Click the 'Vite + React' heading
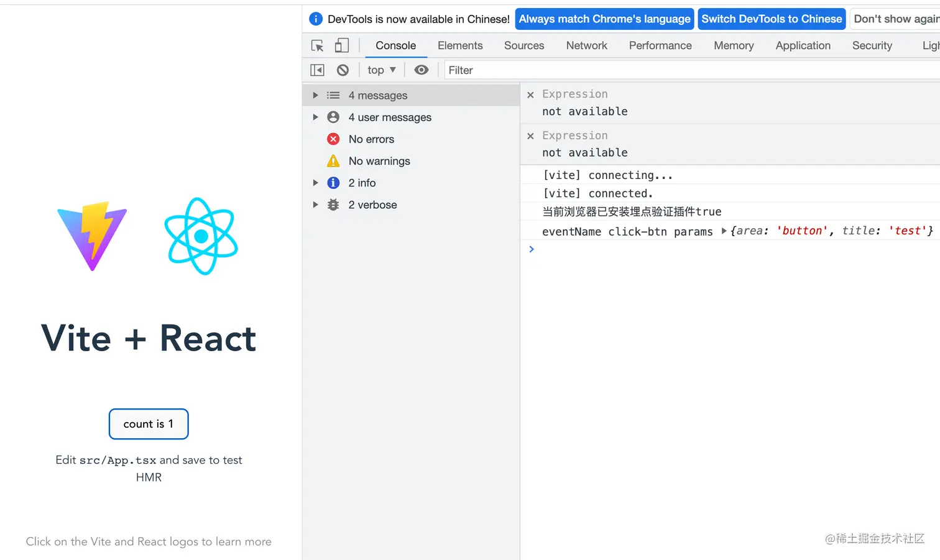 pyautogui.click(x=149, y=338)
